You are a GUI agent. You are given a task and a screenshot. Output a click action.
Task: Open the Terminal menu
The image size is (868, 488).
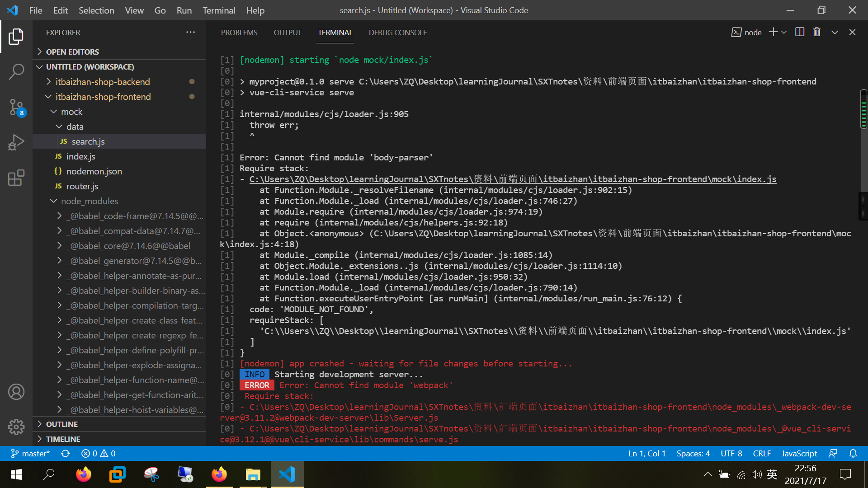pyautogui.click(x=219, y=10)
